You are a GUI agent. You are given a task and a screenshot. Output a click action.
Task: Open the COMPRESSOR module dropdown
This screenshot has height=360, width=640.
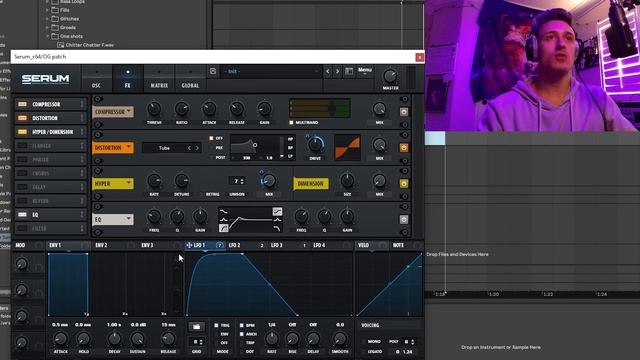(x=113, y=112)
